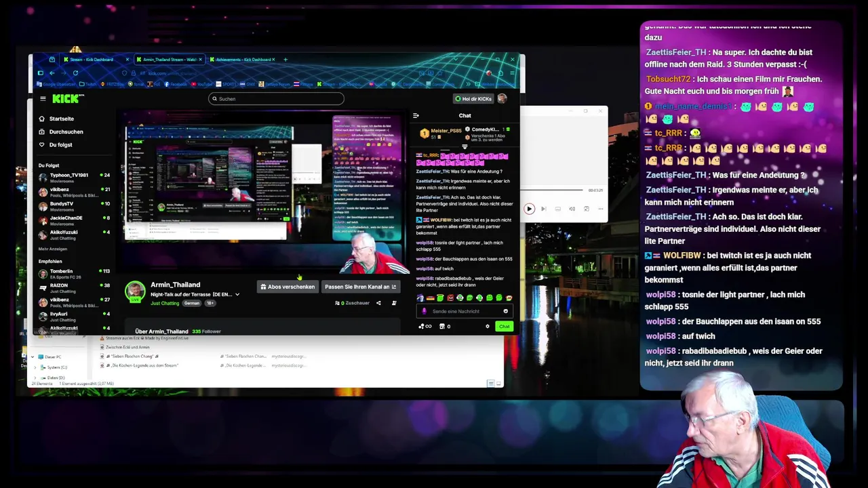868x488 pixels.
Task: Open recommended channel Tomberlin
Action: pos(74,274)
